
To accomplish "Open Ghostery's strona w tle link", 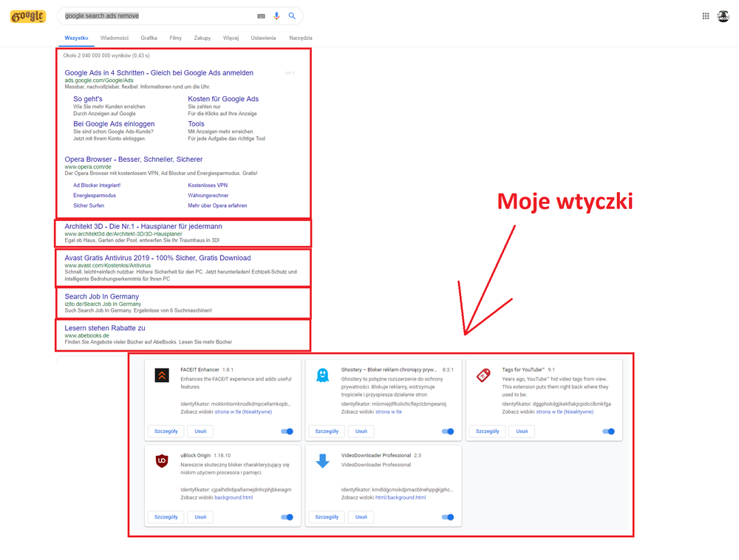I will [389, 412].
